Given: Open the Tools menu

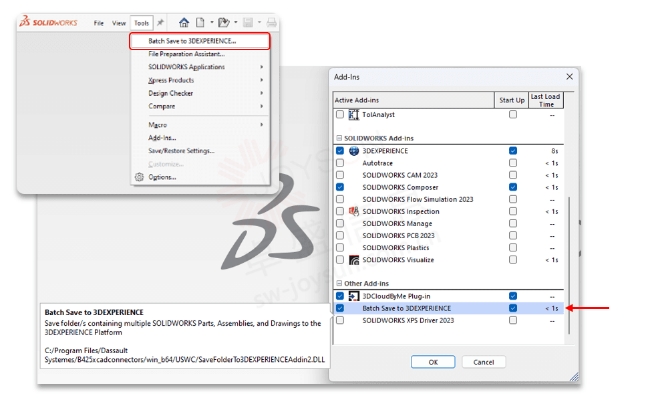Looking at the screenshot, I should click(x=142, y=23).
